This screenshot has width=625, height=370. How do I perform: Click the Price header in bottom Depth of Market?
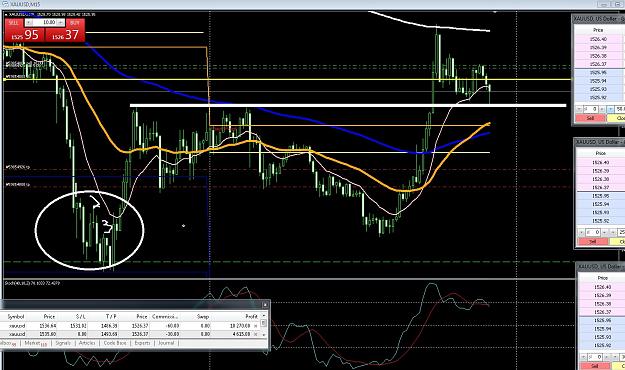tap(602, 278)
